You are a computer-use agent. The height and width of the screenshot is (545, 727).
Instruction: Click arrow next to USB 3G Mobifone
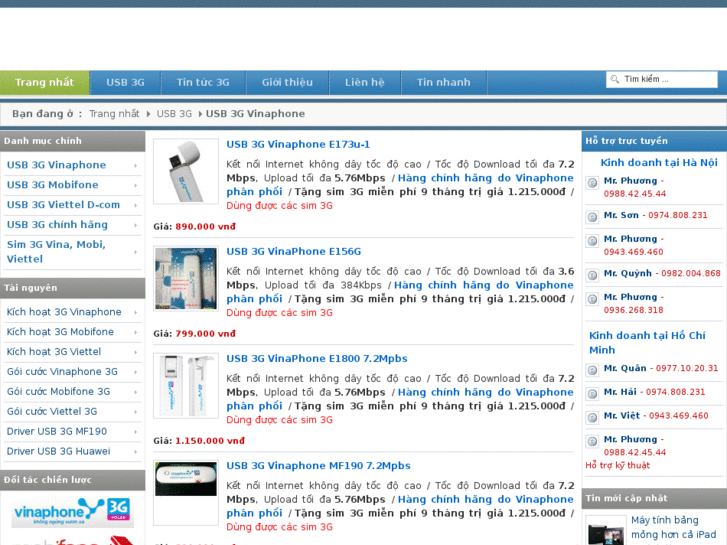point(135,186)
